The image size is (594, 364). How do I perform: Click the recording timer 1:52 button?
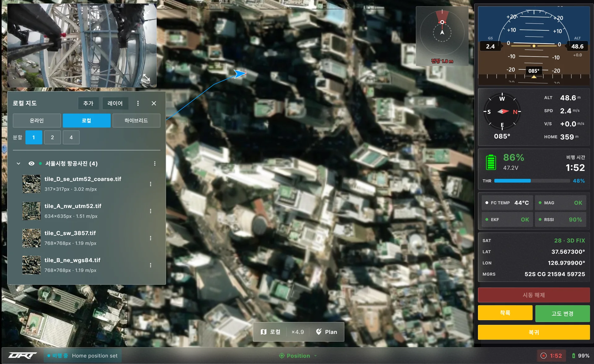551,356
